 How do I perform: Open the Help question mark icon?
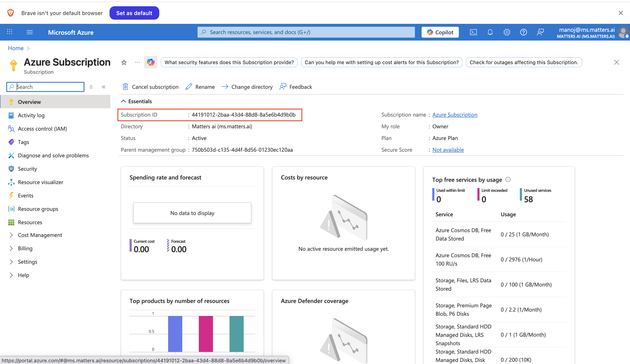tap(523, 32)
